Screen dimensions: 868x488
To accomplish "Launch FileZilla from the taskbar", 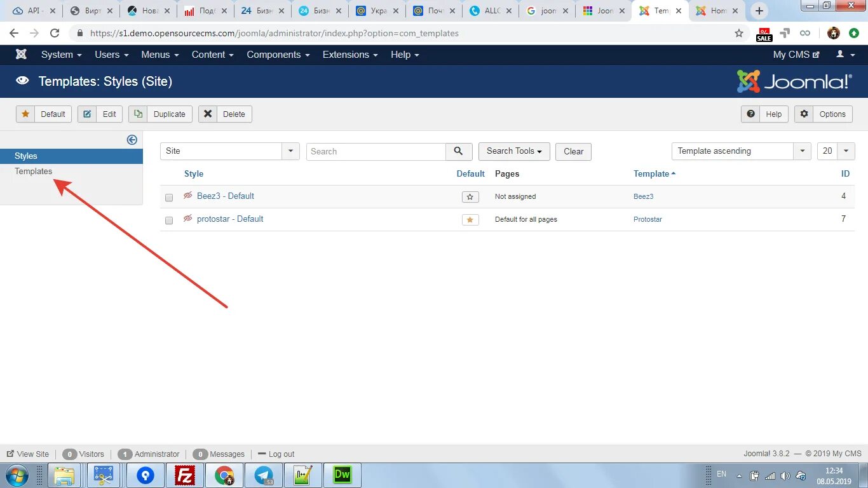I will [x=185, y=475].
